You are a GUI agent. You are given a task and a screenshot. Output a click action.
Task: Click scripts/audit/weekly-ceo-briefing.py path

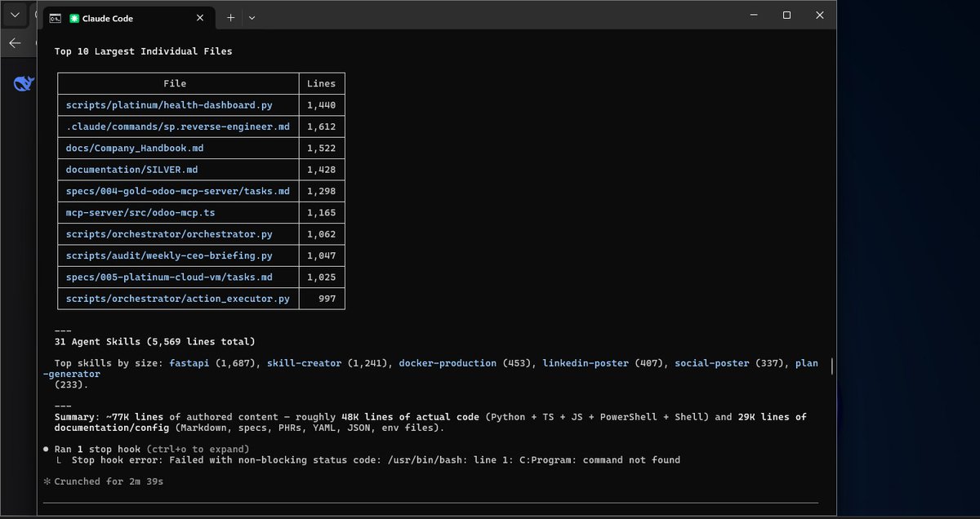click(169, 255)
